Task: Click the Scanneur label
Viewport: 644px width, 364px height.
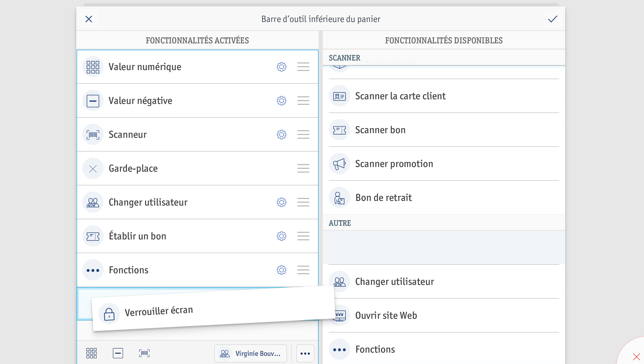Action: (x=128, y=135)
